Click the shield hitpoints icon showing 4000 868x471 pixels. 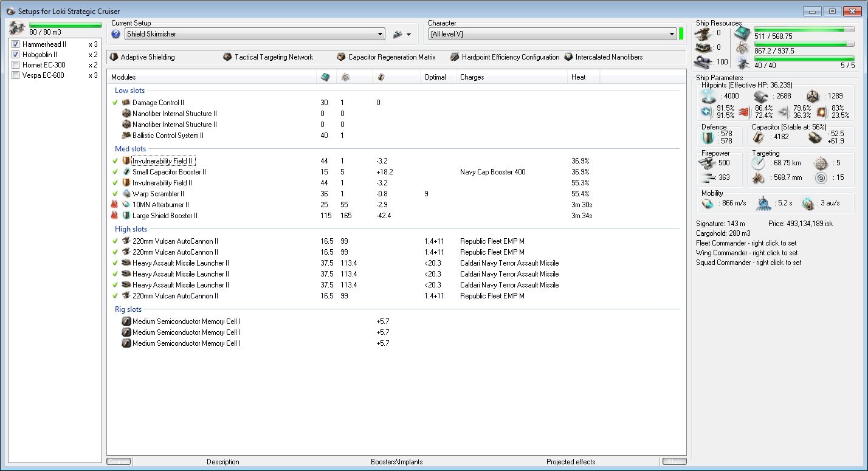pyautogui.click(x=709, y=96)
